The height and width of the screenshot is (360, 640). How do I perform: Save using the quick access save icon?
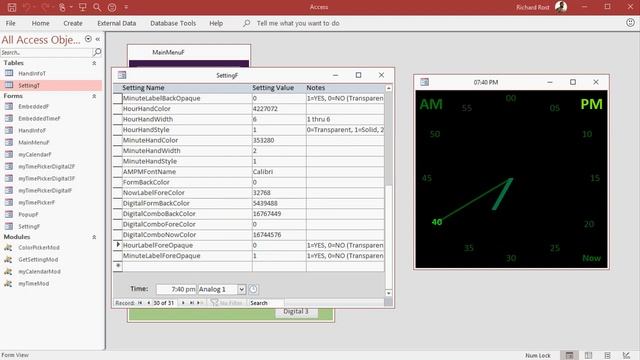pos(12,7)
